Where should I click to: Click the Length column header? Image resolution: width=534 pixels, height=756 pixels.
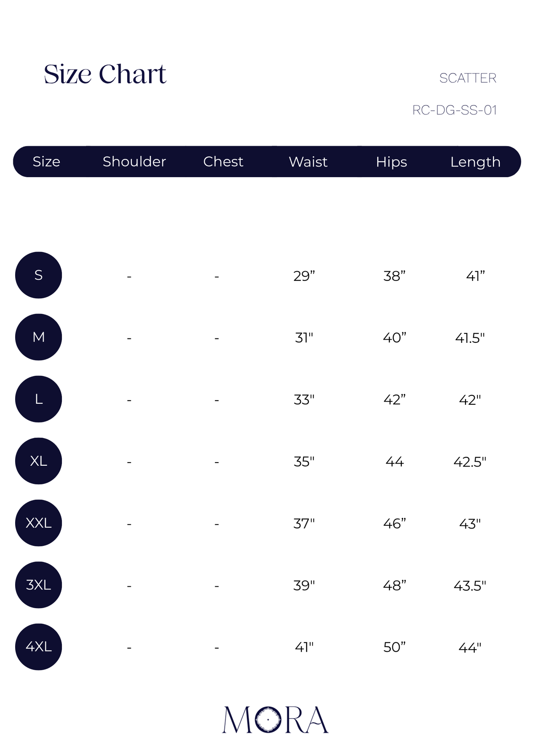click(x=475, y=162)
